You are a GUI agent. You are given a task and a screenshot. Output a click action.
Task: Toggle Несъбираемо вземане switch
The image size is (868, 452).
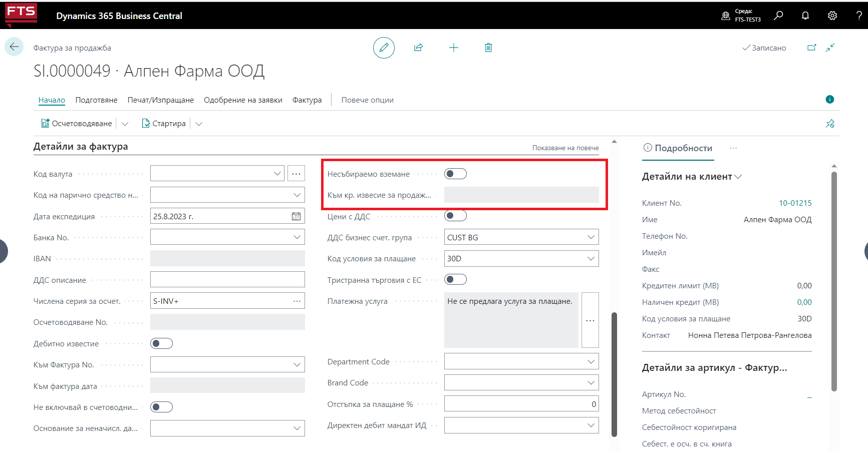click(x=455, y=174)
